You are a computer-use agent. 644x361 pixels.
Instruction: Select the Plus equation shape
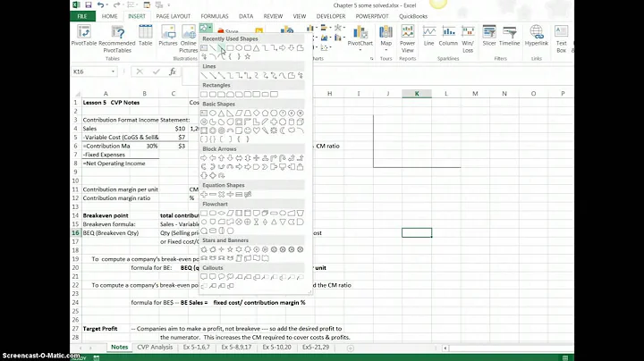[x=204, y=195]
